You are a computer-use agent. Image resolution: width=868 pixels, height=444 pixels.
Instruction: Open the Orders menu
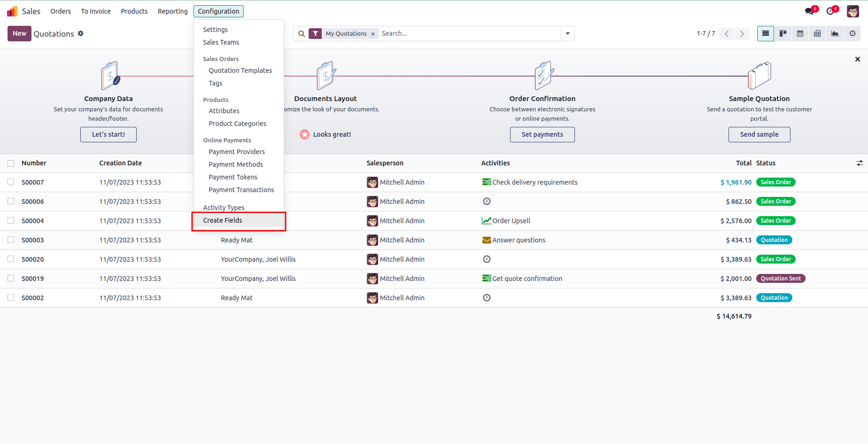61,11
